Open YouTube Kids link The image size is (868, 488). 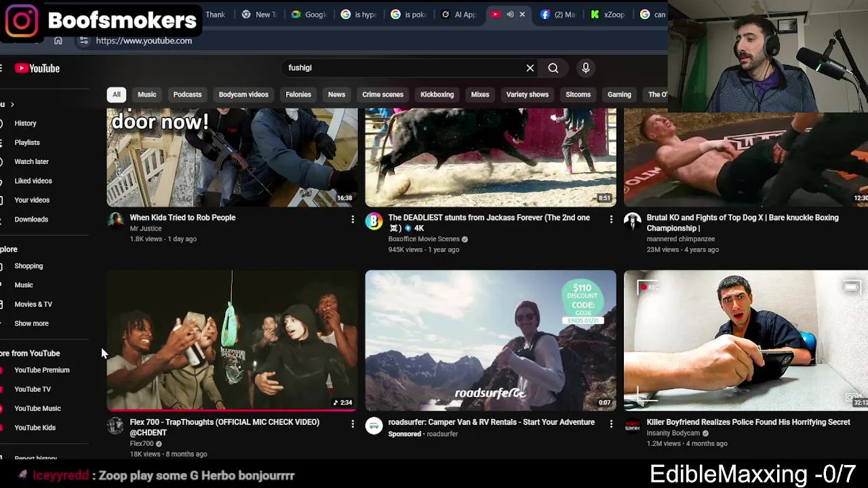[x=35, y=428]
